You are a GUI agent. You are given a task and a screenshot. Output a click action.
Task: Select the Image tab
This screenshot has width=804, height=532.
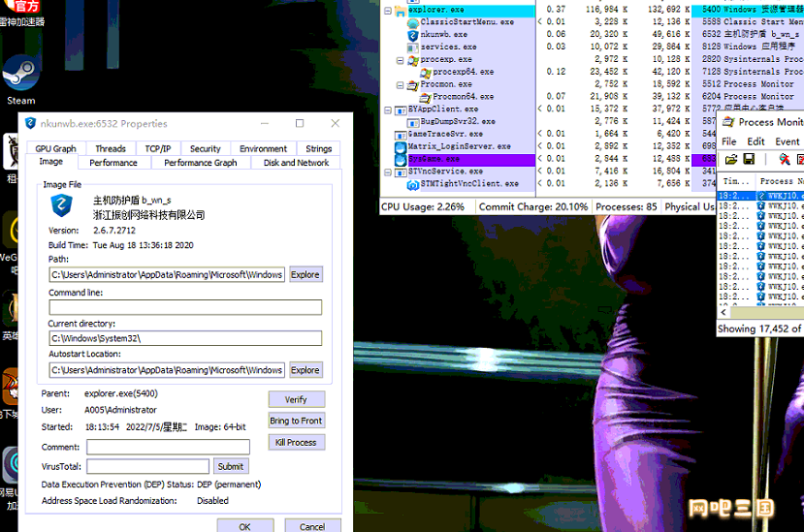(50, 162)
